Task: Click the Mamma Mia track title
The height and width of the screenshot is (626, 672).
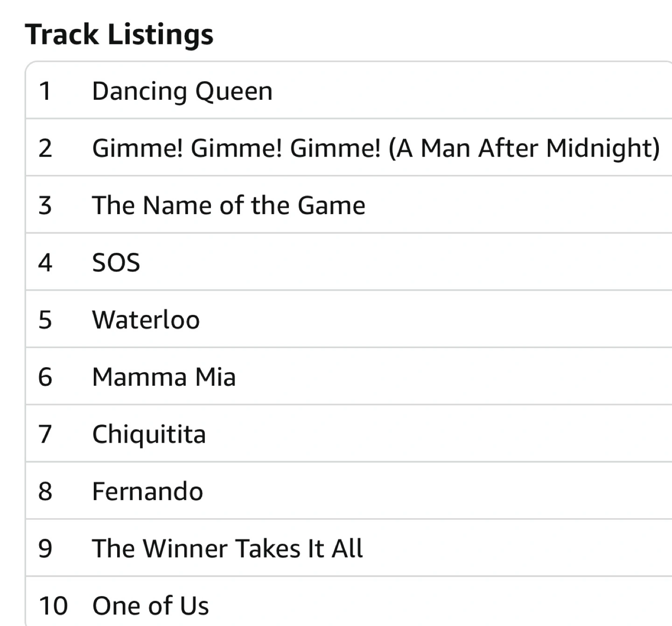Action: coord(164,377)
